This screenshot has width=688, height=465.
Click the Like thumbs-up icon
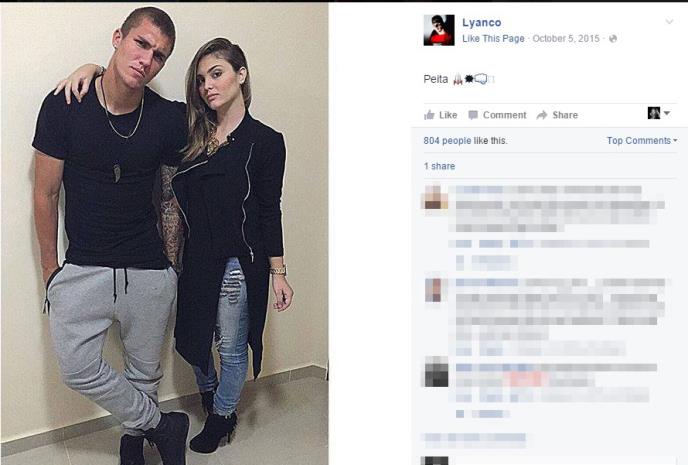429,115
